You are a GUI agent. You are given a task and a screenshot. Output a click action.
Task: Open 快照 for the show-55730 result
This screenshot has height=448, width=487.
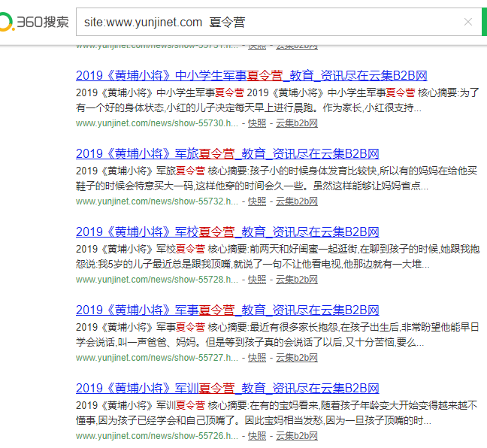click(x=257, y=123)
